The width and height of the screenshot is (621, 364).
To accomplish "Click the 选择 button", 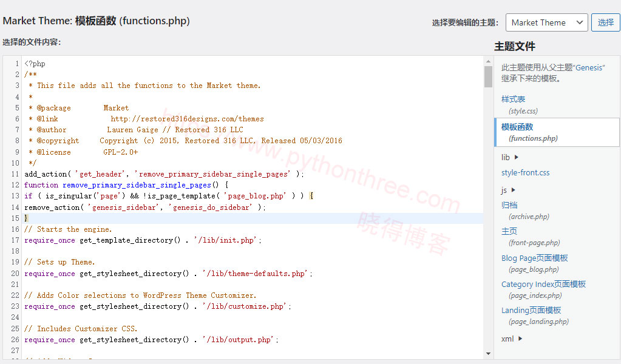I will tap(606, 22).
